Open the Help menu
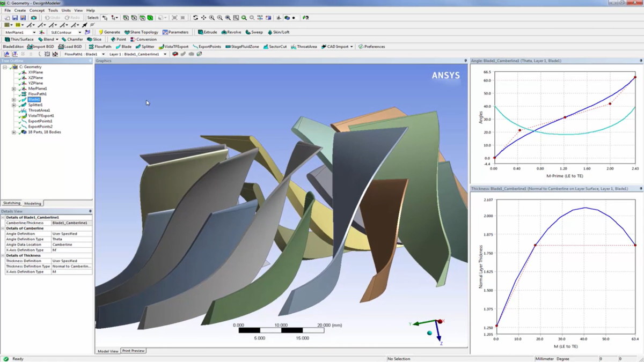The image size is (644, 362). (91, 10)
